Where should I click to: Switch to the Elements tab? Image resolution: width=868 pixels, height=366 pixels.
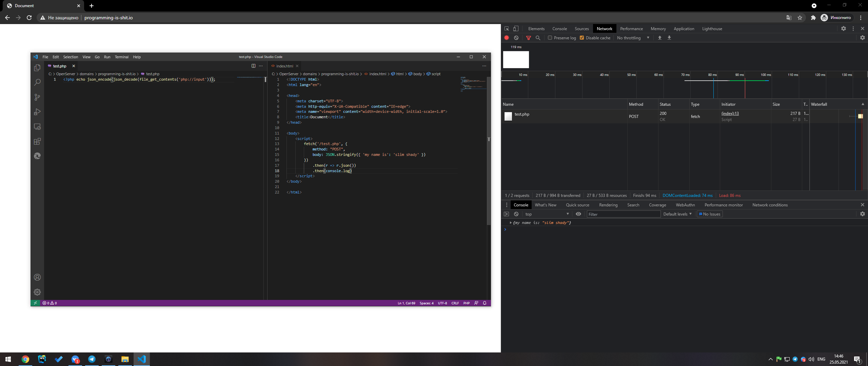[x=536, y=29]
